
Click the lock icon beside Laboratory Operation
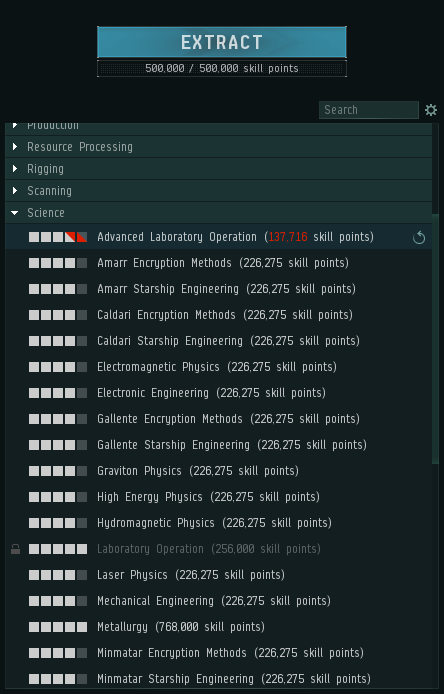coord(15,549)
